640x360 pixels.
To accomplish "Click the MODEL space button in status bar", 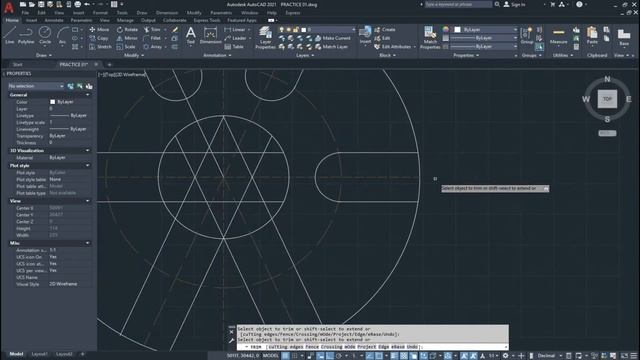I will (271, 356).
